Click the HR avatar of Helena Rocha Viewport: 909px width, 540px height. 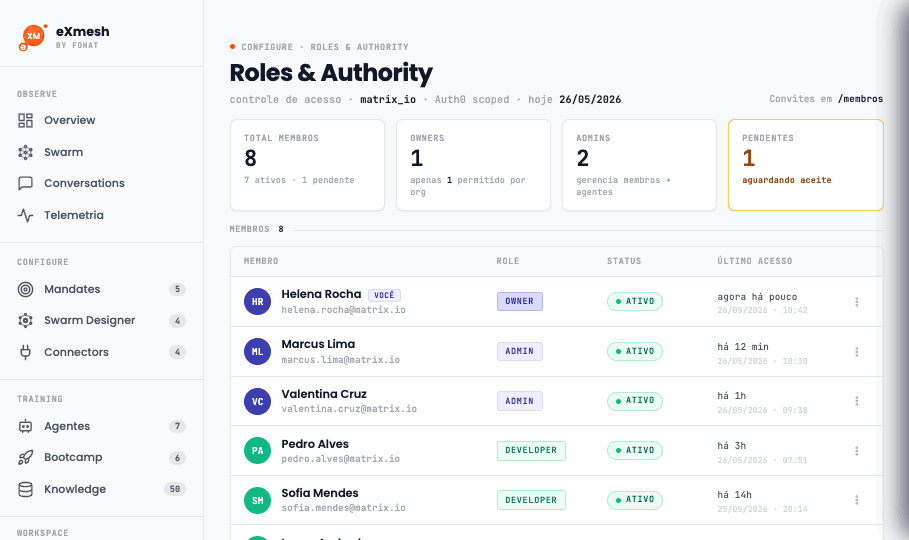click(257, 302)
